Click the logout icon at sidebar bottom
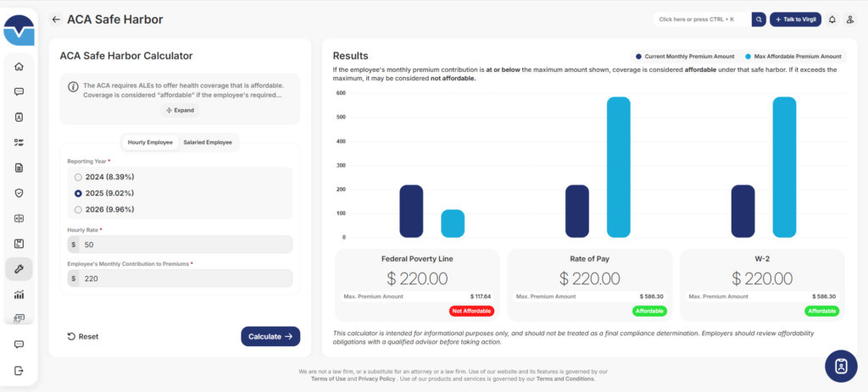Viewport: 868px width, 392px height. pos(19,370)
